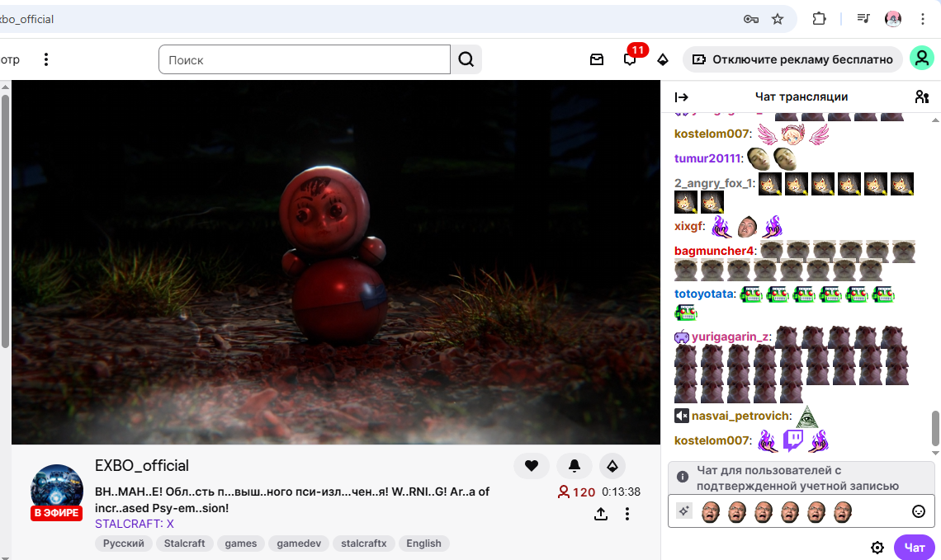
Task: Click the Bits diamond icon in header
Action: pos(663,59)
